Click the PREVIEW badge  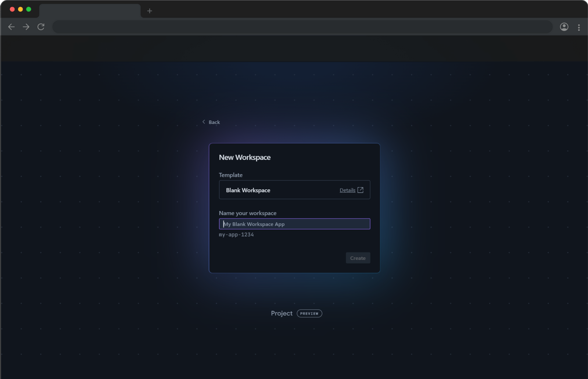[309, 314]
